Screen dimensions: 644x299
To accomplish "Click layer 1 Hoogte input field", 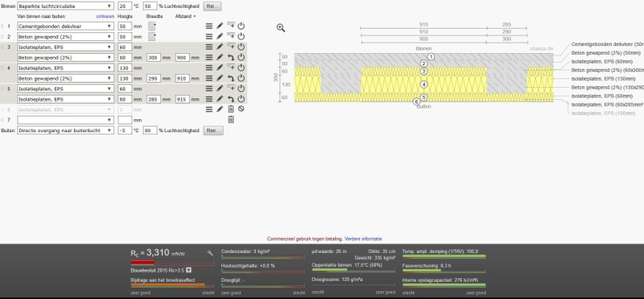I will pyautogui.click(x=125, y=26).
